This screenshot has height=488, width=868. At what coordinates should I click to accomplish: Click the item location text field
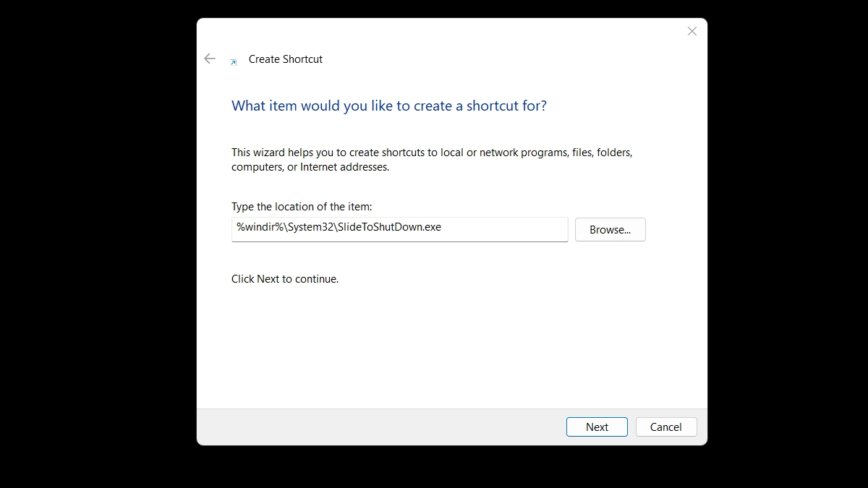coord(399,229)
